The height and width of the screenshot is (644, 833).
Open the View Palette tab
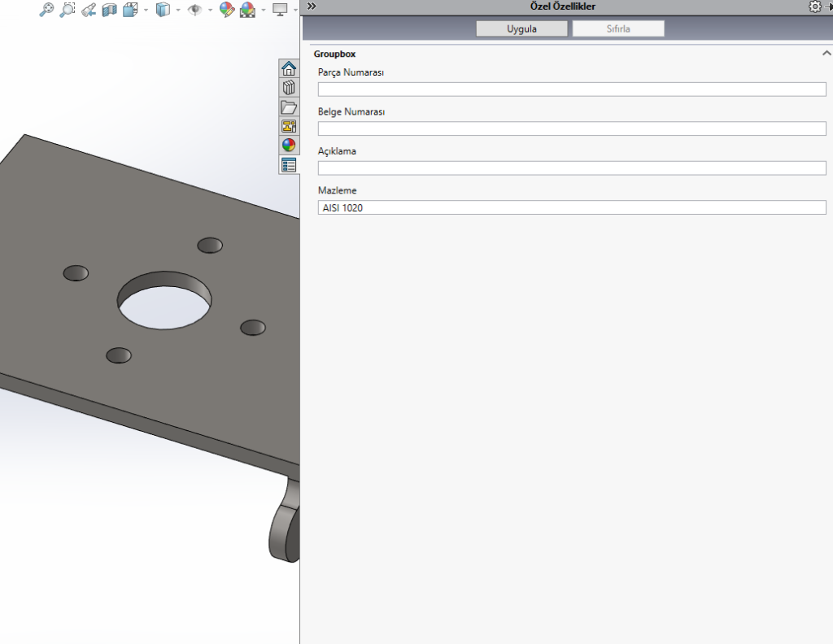click(289, 126)
